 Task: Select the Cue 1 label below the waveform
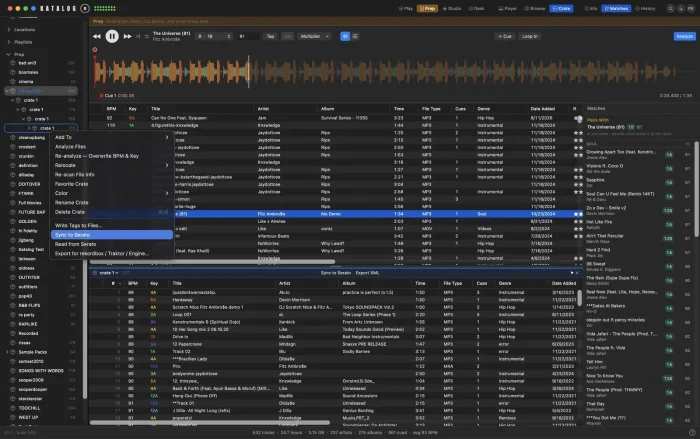[117, 96]
